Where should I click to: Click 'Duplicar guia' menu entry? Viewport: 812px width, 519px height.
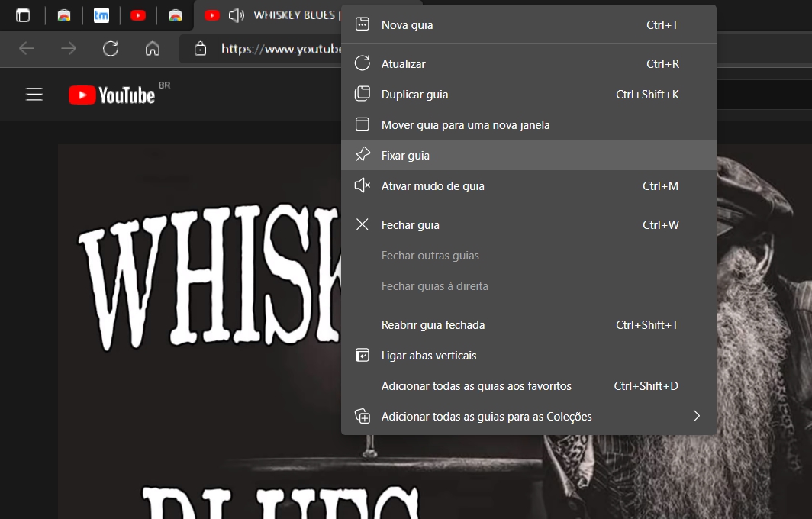[x=529, y=95]
